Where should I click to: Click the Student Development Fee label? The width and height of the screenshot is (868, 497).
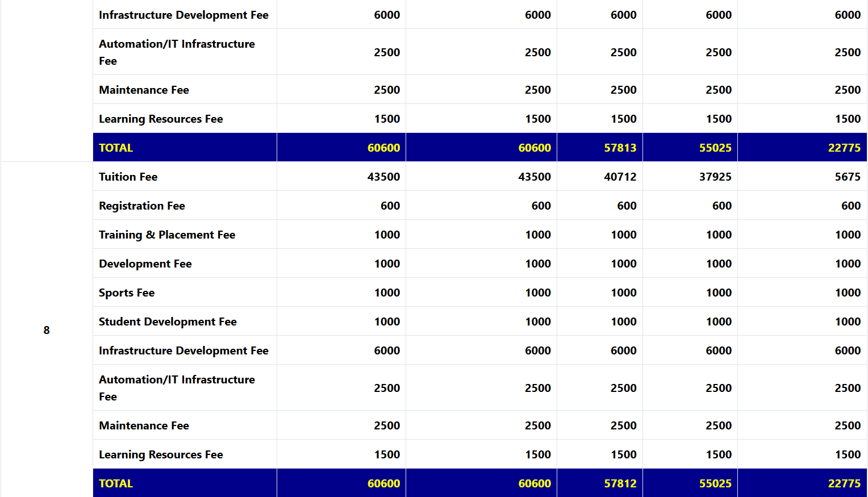click(168, 321)
